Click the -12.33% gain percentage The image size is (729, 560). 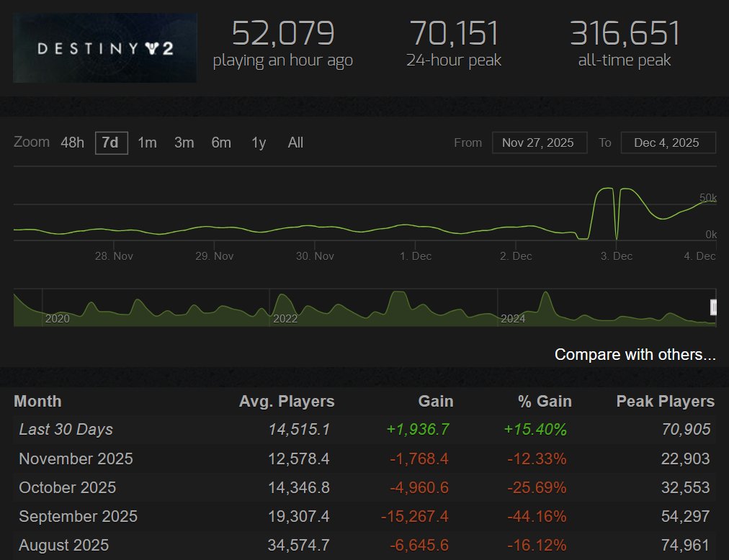click(x=537, y=459)
